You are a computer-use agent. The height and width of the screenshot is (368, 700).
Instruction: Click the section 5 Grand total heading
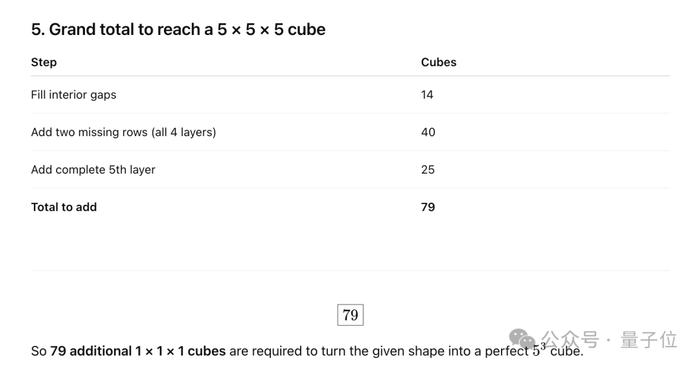[x=178, y=29]
